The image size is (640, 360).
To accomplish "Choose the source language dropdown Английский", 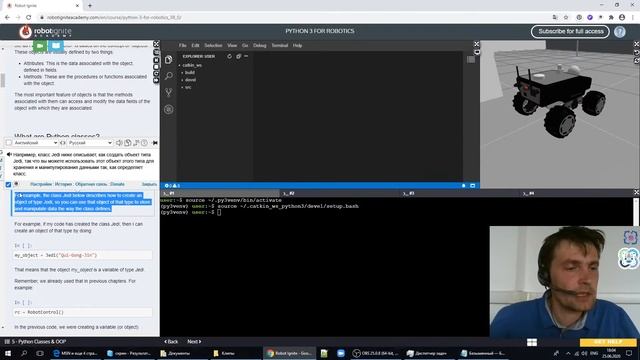I will 36,143.
